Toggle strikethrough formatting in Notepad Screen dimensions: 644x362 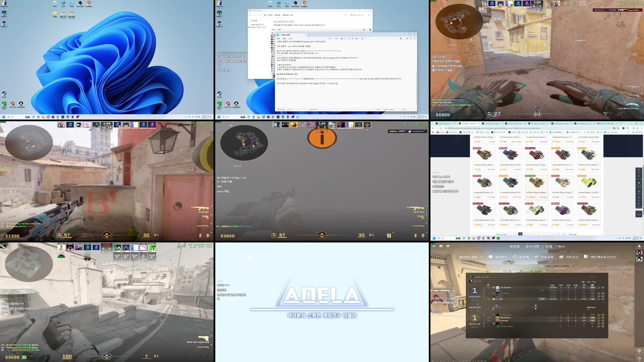349,39
